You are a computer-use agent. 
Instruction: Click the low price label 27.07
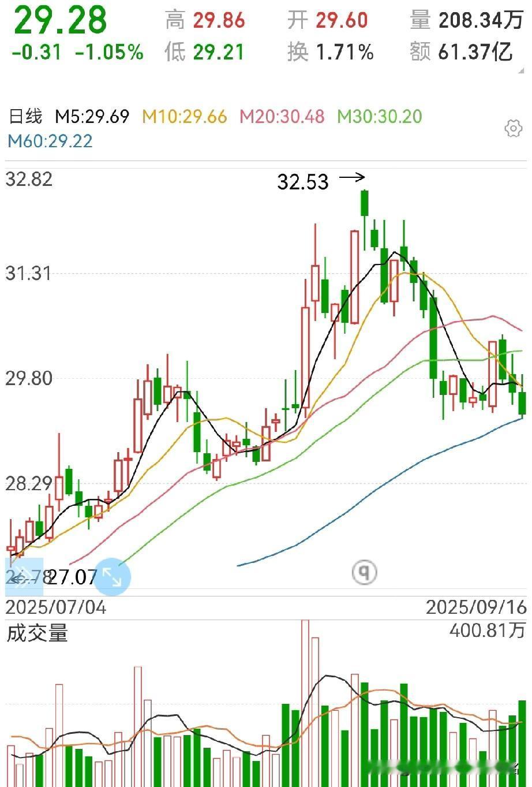pyautogui.click(x=72, y=576)
